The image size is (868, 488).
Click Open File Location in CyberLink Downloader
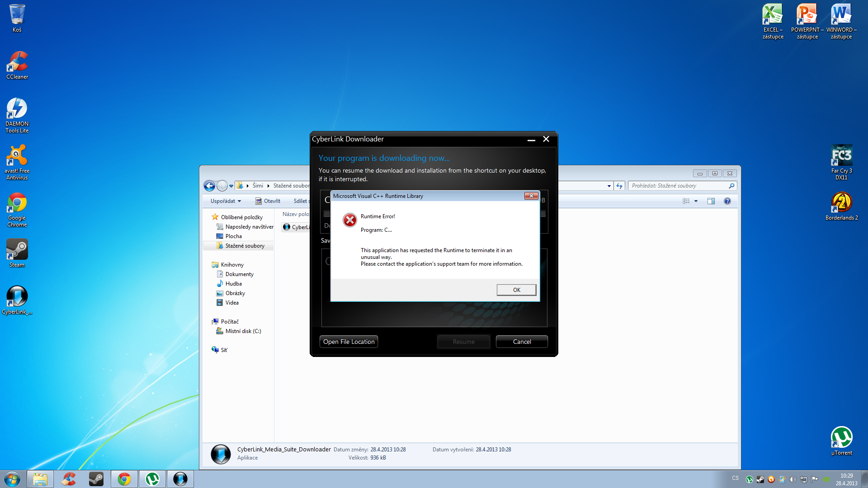click(x=349, y=342)
